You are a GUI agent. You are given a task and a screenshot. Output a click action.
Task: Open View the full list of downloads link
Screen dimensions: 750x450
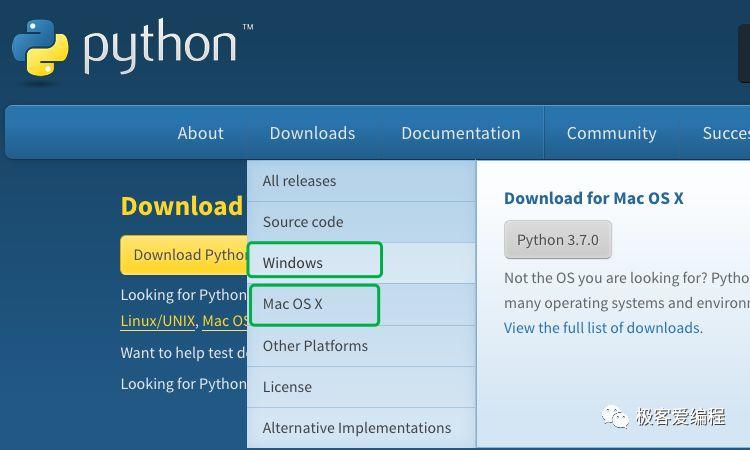coord(602,328)
